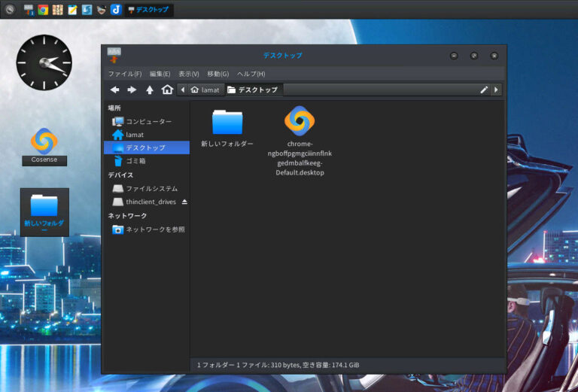Open the 移動(G) menu
The height and width of the screenshot is (392, 578).
coord(218,74)
